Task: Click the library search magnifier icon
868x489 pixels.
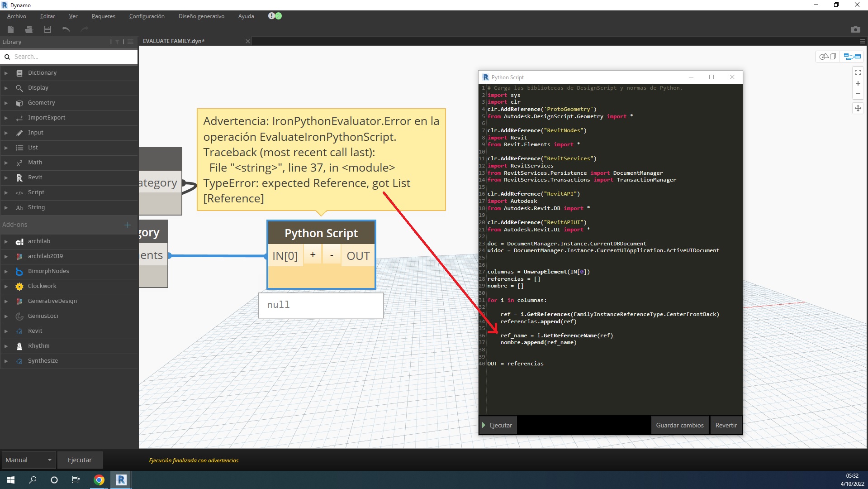Action: point(7,57)
